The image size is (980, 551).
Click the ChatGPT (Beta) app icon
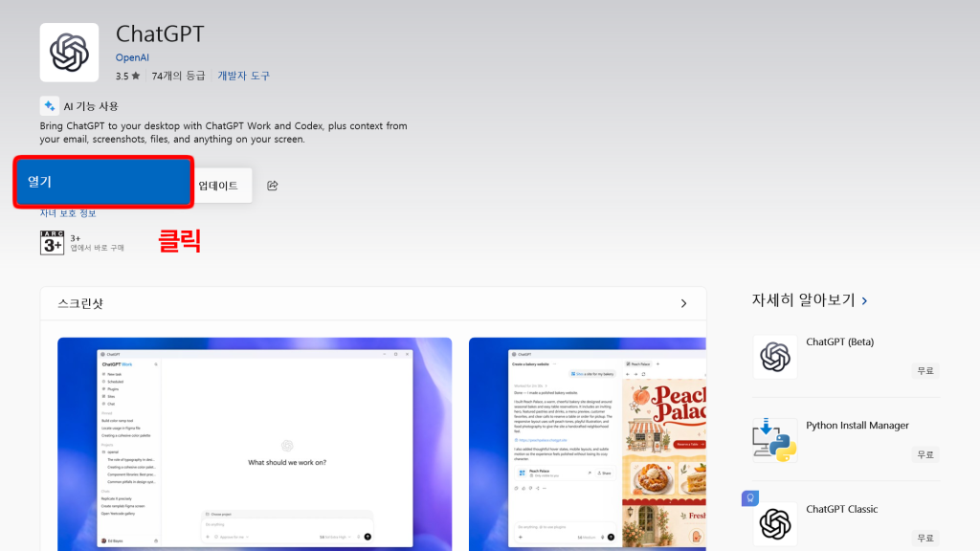775,357
